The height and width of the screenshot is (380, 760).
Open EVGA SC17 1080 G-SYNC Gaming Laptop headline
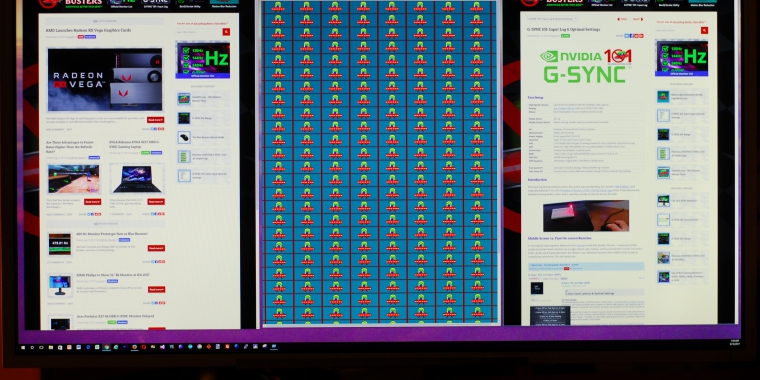134,144
